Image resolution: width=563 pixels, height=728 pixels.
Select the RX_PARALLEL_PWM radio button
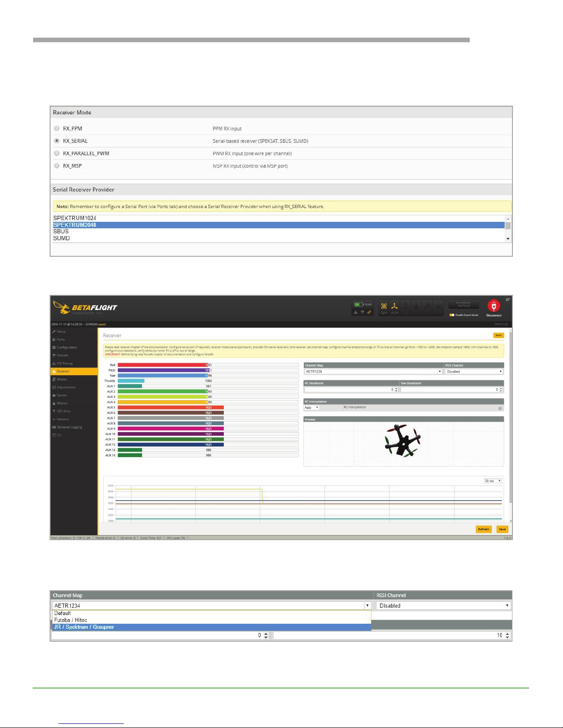pyautogui.click(x=57, y=153)
